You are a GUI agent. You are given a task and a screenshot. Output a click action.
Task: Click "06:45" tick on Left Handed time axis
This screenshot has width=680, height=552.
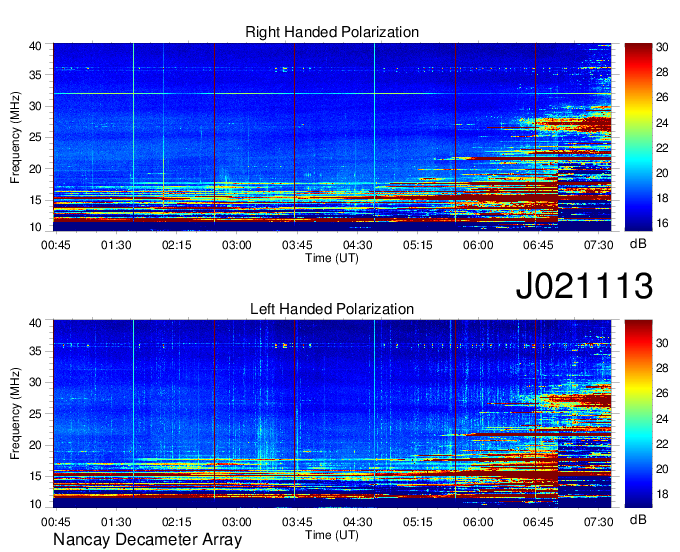pos(538,522)
